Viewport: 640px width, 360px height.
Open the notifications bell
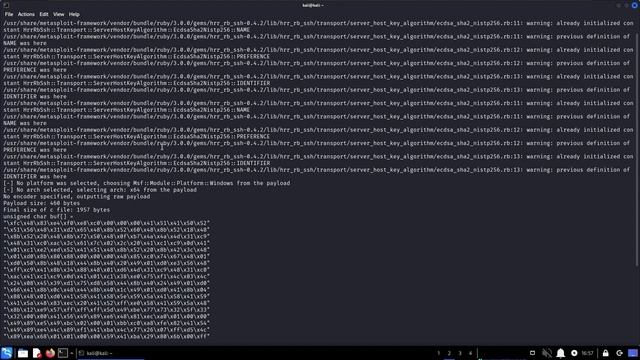(x=561, y=353)
